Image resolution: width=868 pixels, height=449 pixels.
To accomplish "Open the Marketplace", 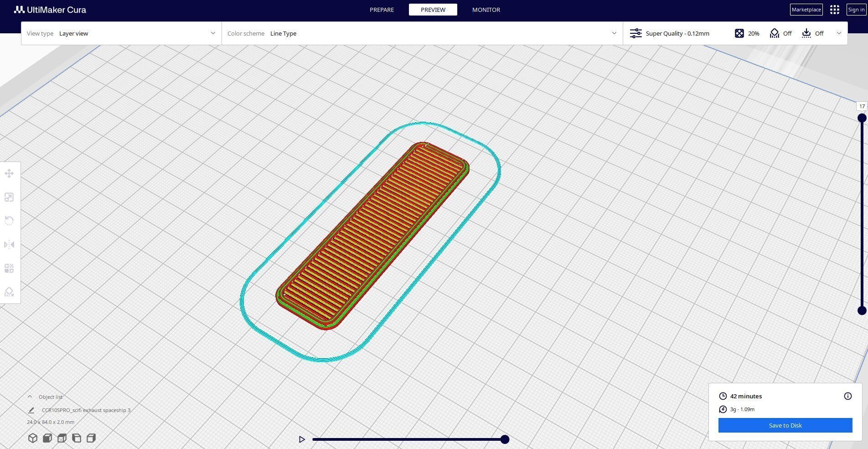I will [806, 10].
